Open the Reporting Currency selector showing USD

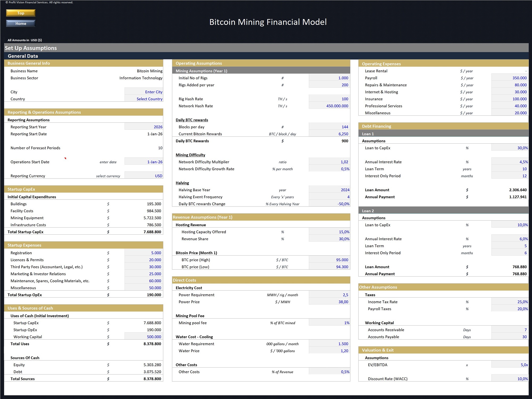tap(144, 176)
